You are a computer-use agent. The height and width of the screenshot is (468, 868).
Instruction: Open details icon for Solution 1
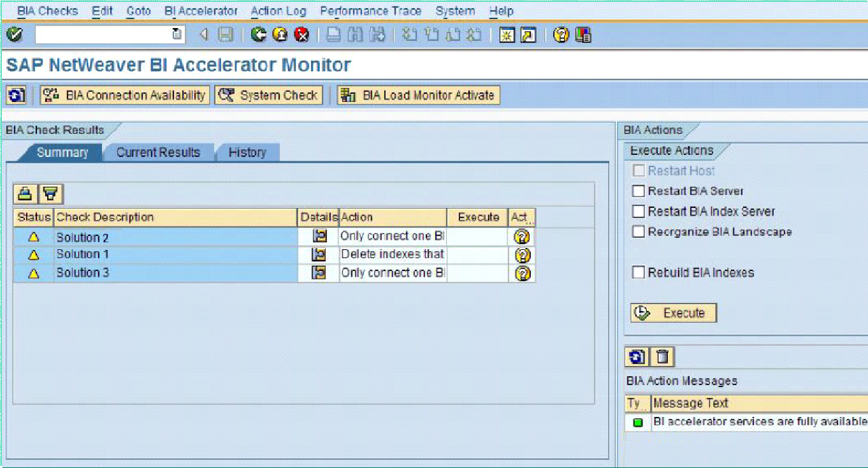pos(319,254)
